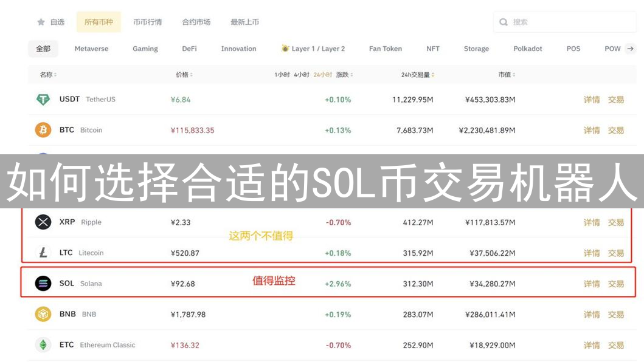Click the USDT TetherUS name
Screen dimensions: 644x362
88,100
